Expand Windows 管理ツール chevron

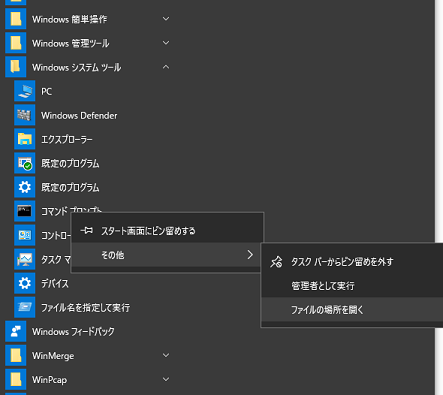[x=166, y=43]
